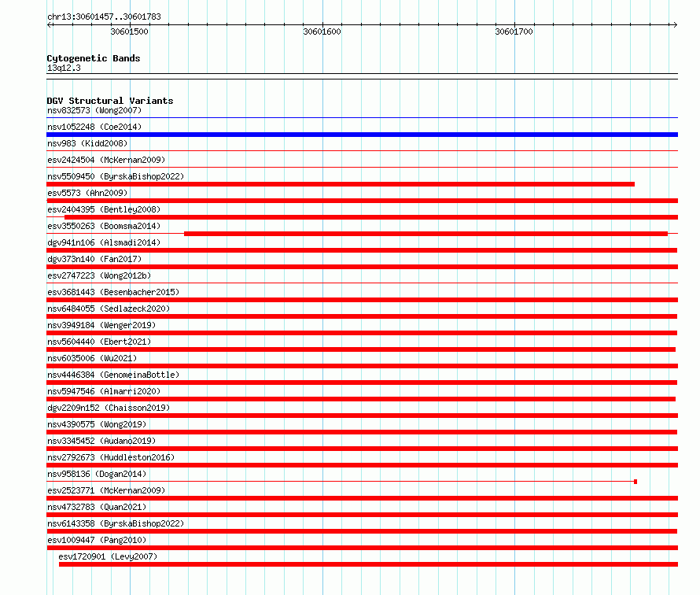Image resolution: width=700 pixels, height=595 pixels.
Task: Open variant esv2747223 (Wong2012b)
Action: point(99,275)
